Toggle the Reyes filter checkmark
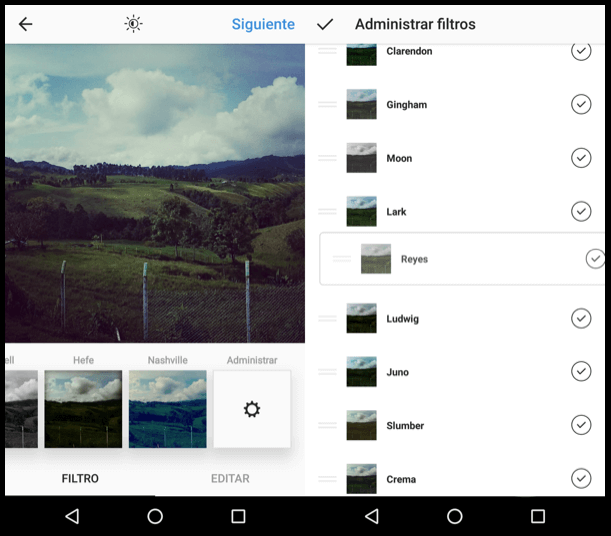The height and width of the screenshot is (536, 611). coord(595,259)
